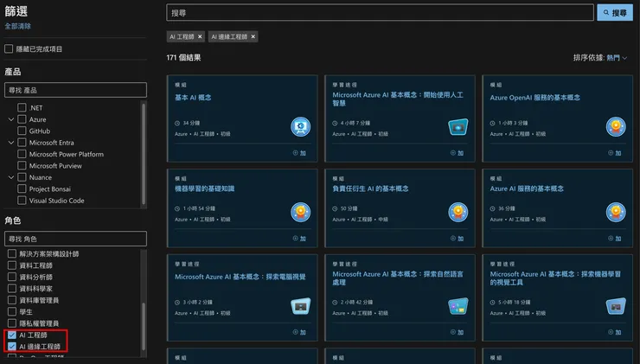Click the main 搜尋 search input field
This screenshot has height=364, width=640.
coord(380,13)
